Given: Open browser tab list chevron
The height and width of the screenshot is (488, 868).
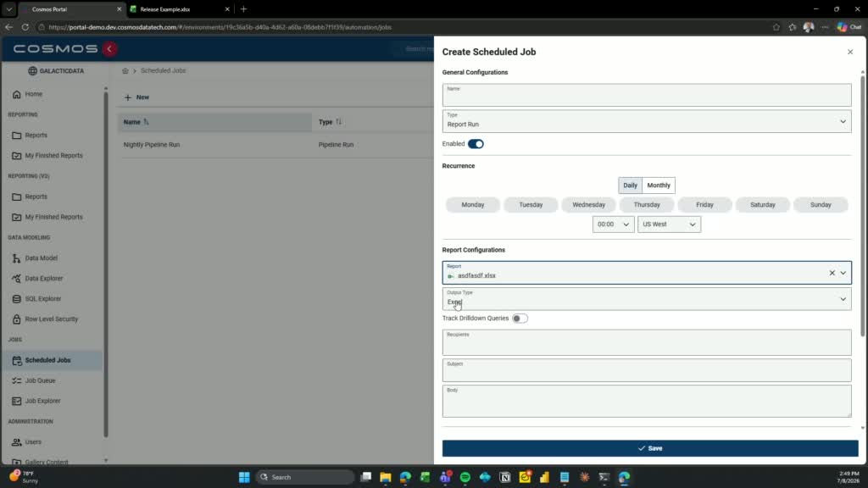Looking at the screenshot, I should click(x=8, y=9).
